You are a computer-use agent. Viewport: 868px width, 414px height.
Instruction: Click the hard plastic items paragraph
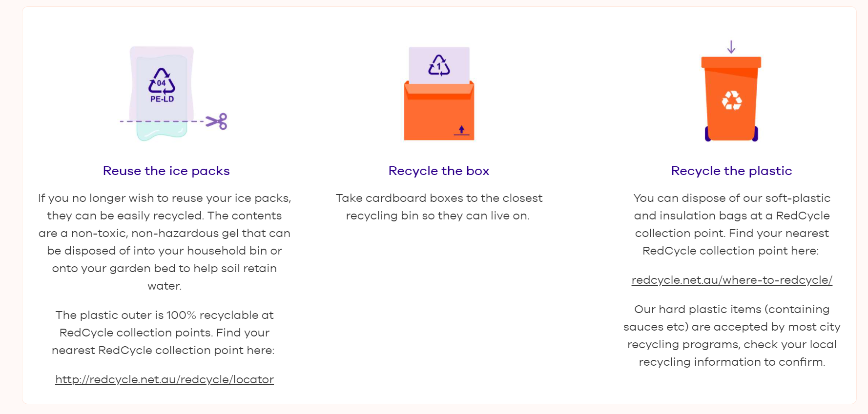click(x=732, y=335)
